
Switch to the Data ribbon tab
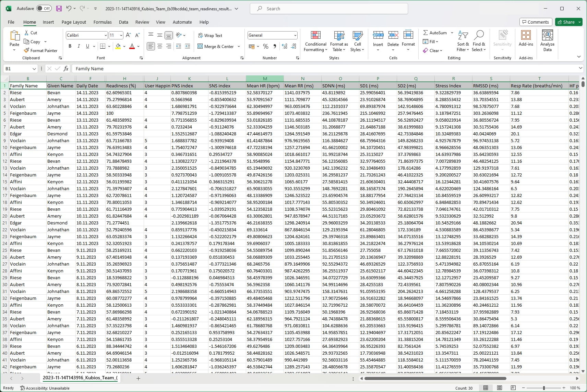click(x=123, y=22)
